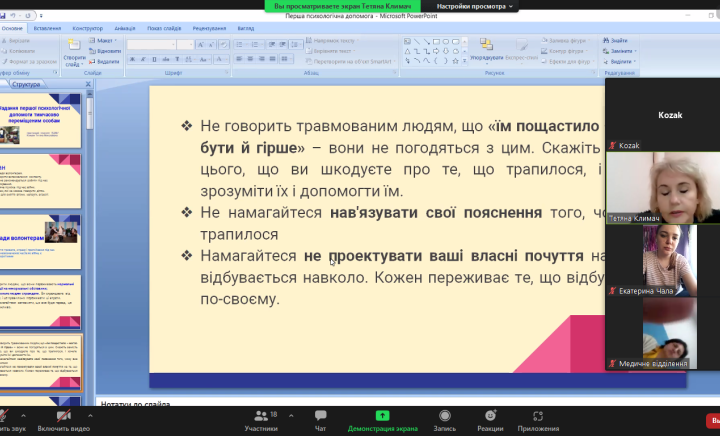The width and height of the screenshot is (720, 436).
Task: Click the green Демонстрация экрана share icon
Action: (x=382, y=416)
